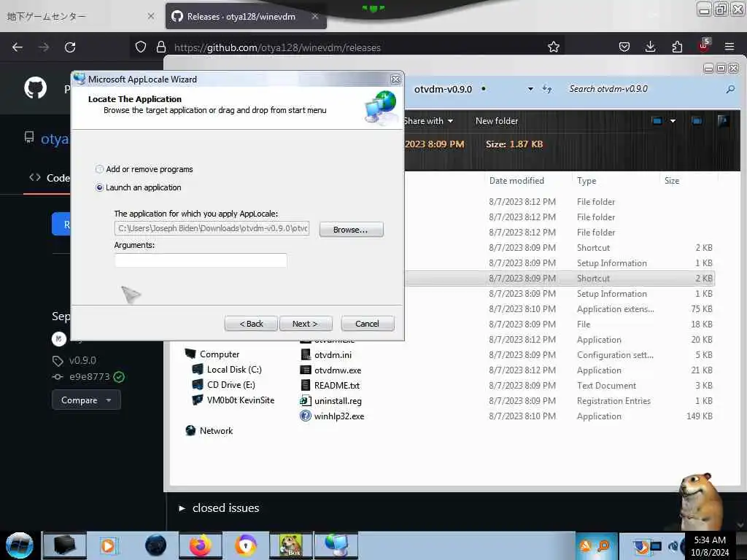This screenshot has height=560, width=747.
Task: Click the Change your view icon in Explorer
Action: [x=657, y=121]
